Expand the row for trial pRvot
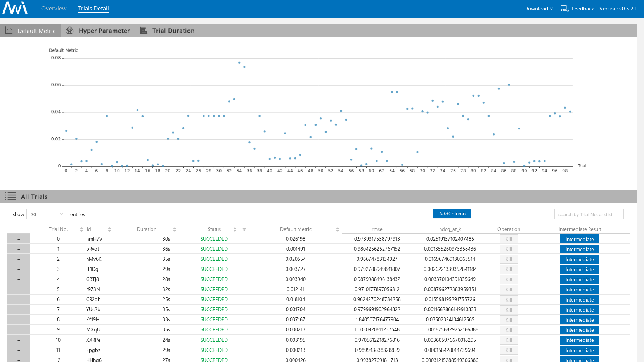This screenshot has width=644, height=362. pyautogui.click(x=19, y=249)
